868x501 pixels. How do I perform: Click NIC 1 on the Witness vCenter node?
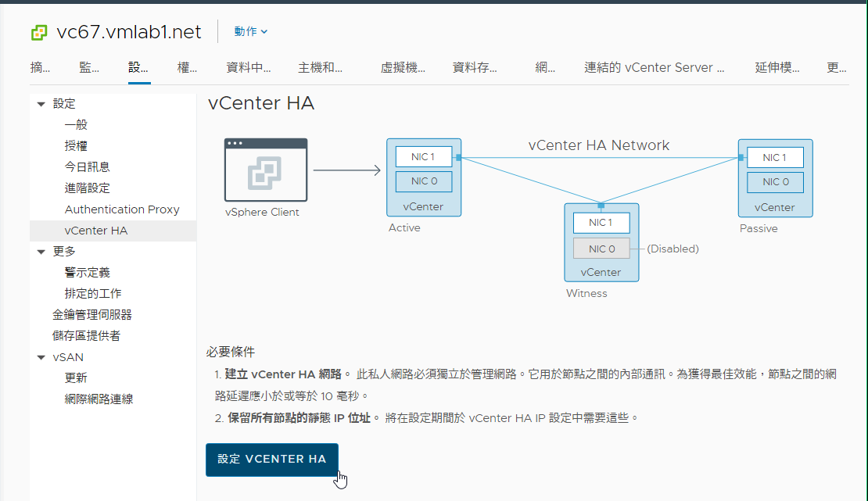coord(601,223)
